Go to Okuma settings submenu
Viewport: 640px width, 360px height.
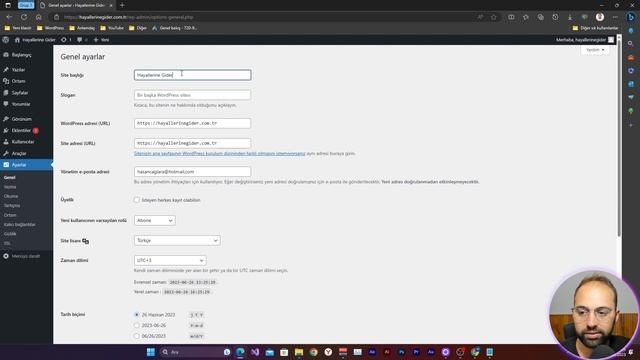coord(11,196)
